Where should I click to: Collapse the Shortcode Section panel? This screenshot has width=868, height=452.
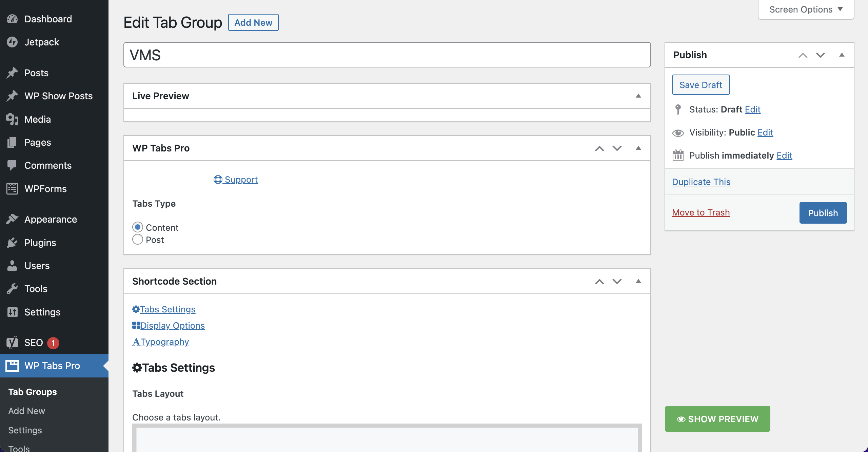[x=638, y=281]
